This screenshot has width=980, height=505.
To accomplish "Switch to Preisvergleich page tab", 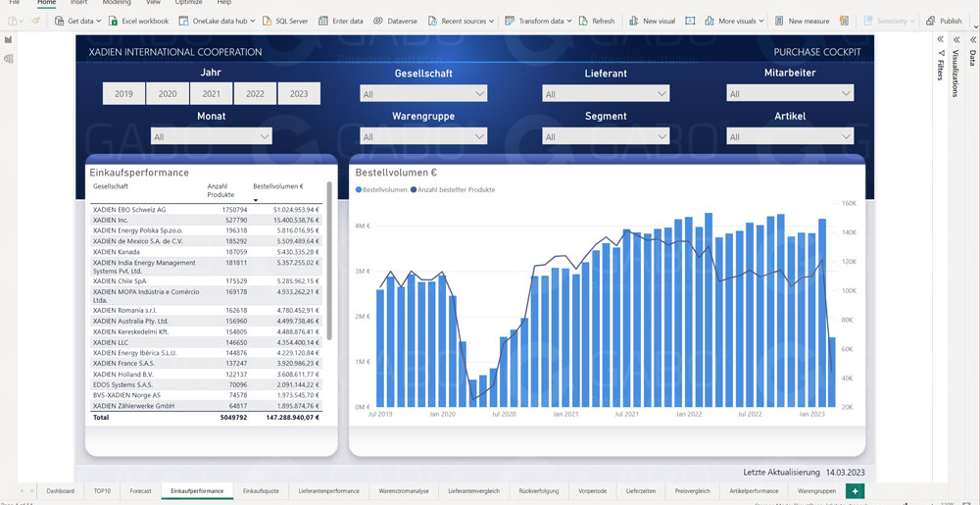I will pos(693,491).
